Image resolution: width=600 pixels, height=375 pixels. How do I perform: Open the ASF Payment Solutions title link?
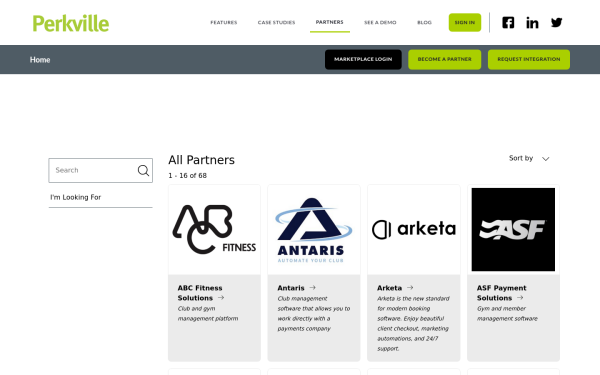tap(501, 293)
